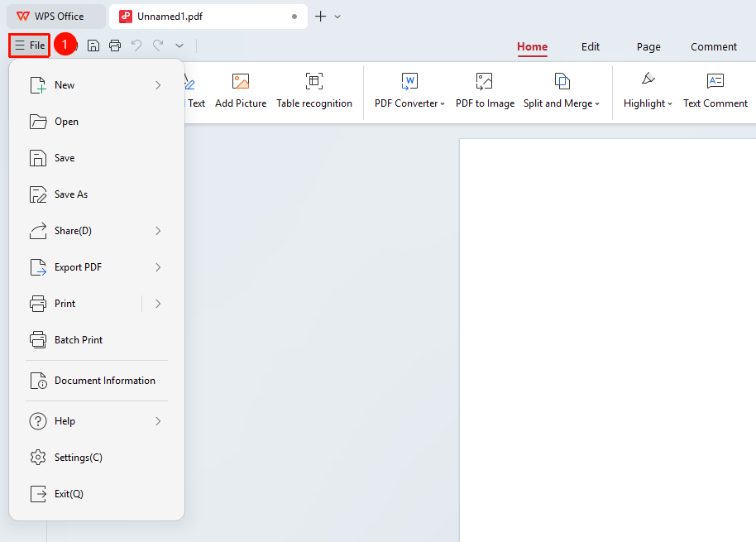Screen dimensions: 756x542
Task: Select Save As from the File menu
Action: tap(97, 194)
